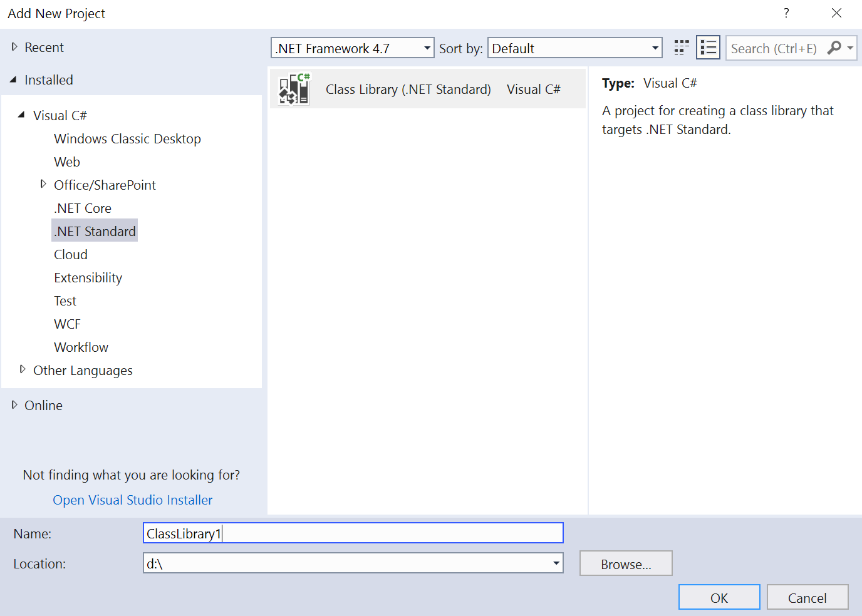Image resolution: width=862 pixels, height=616 pixels.
Task: Click the Recent section label
Action: (44, 48)
